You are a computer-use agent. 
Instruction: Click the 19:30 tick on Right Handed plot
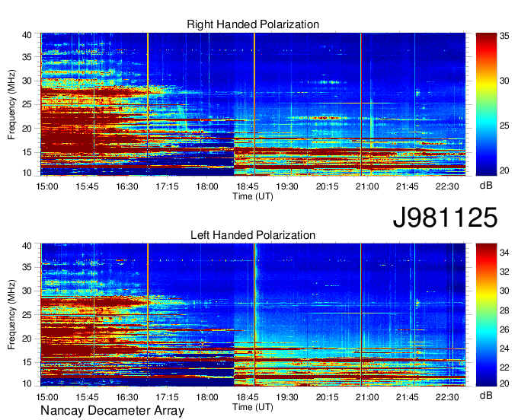coord(287,186)
